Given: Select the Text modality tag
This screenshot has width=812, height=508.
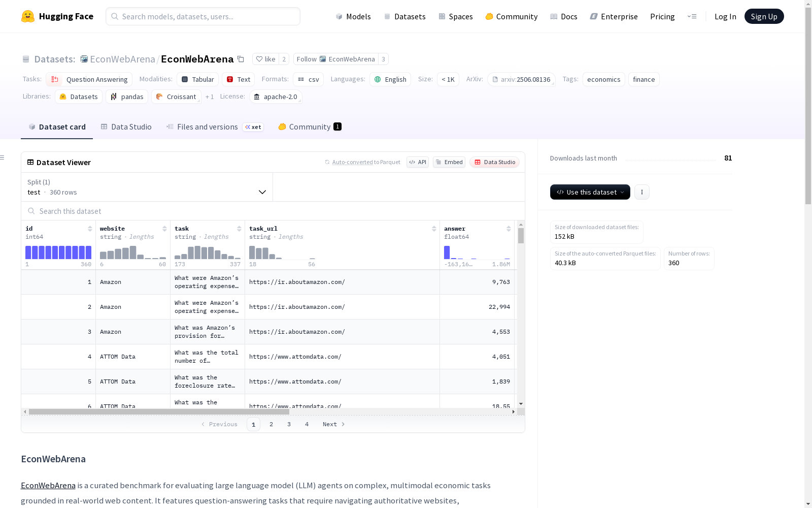Looking at the screenshot, I should pos(238,79).
